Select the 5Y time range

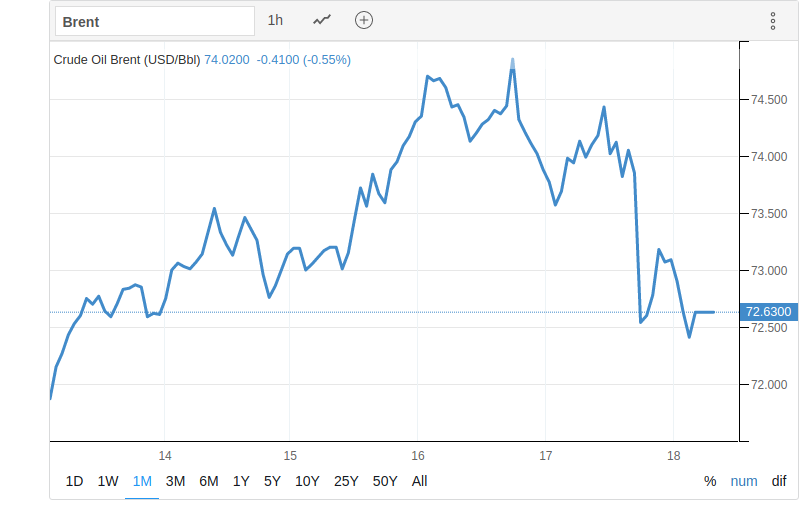272,481
